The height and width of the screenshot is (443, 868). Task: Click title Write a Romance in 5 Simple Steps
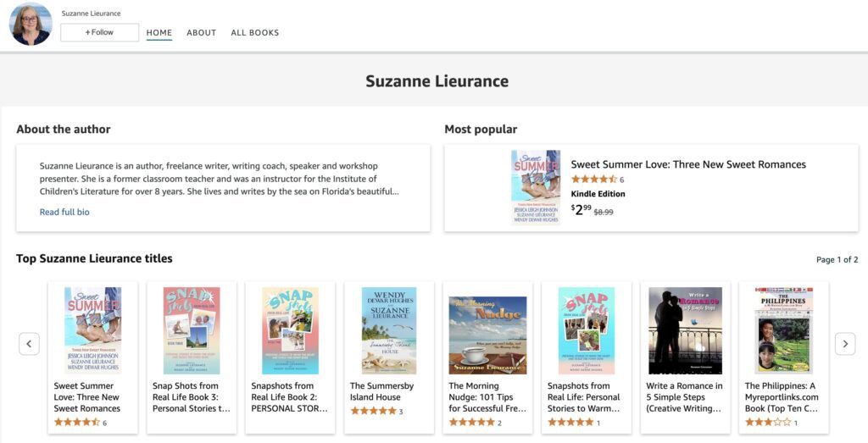point(684,397)
